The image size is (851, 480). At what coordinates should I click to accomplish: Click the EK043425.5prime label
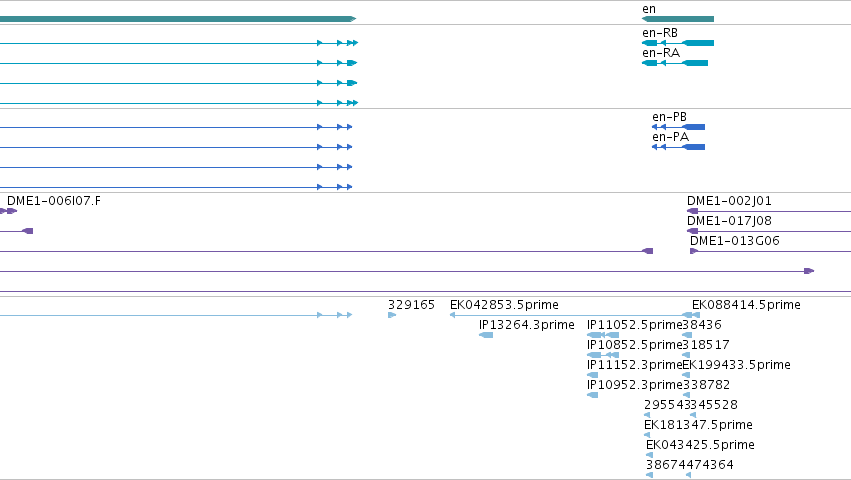(700, 445)
